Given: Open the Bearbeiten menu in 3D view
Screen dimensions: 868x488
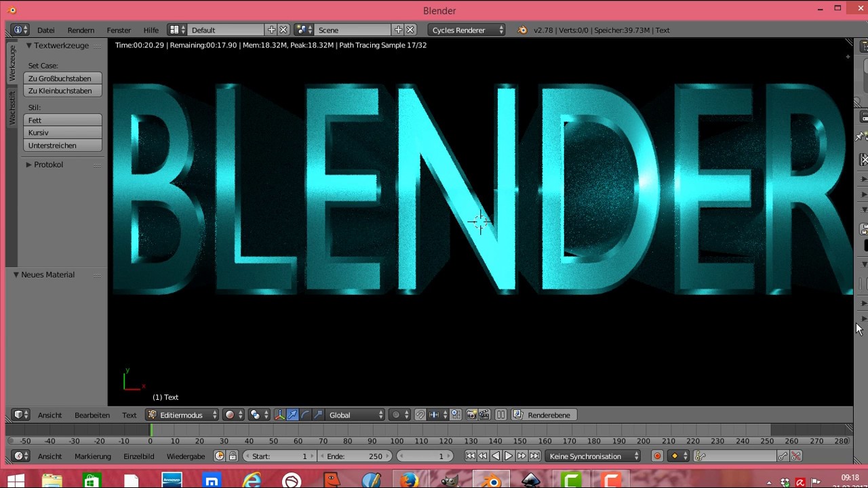Looking at the screenshot, I should click(x=92, y=415).
